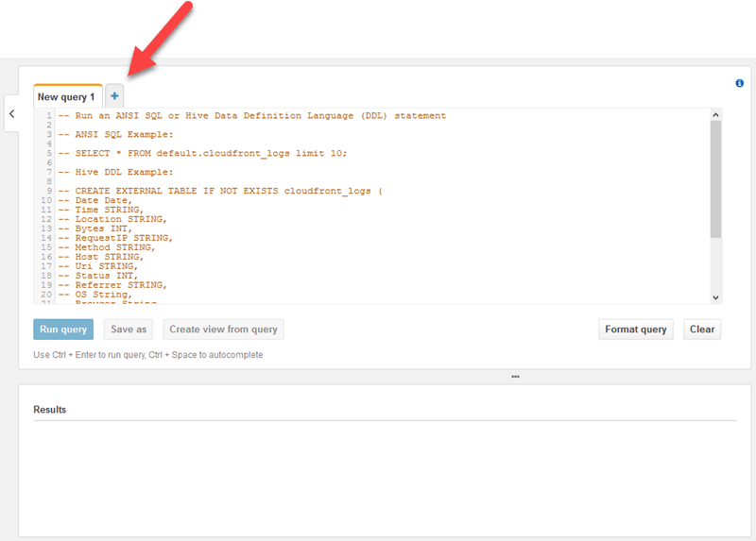Select the New query 1 tab
This screenshot has height=541, width=756.
coord(67,96)
